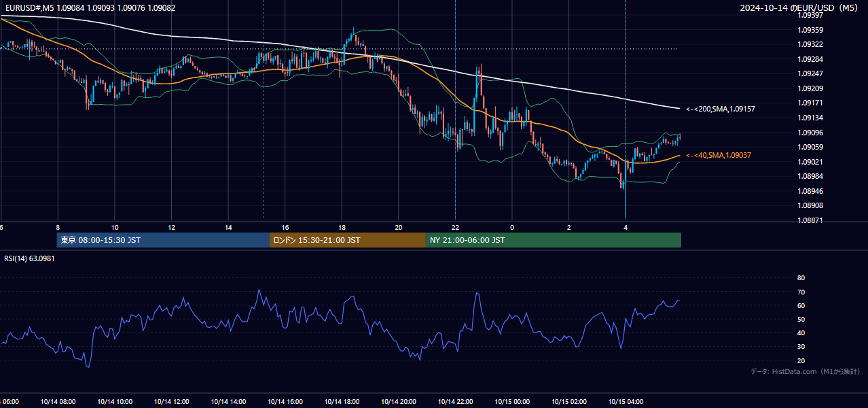Click the 10/14 08:00 bottom date label
Screen dimensions: 868x408
coord(58,401)
